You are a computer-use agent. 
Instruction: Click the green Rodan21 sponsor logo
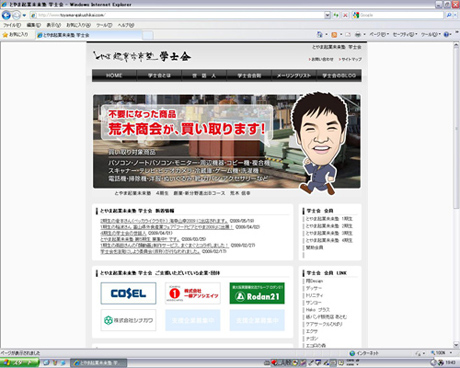(x=257, y=293)
